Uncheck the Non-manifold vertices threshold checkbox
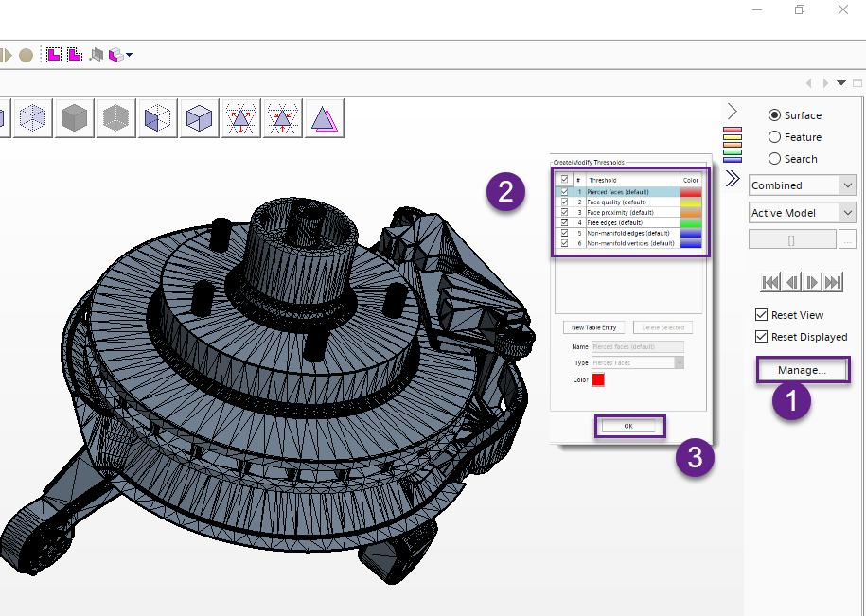 564,243
